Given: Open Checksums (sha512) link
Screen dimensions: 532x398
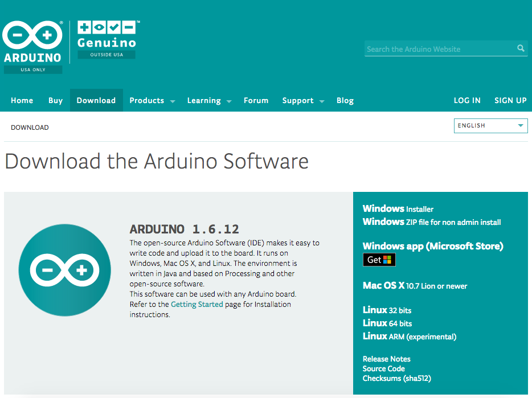Looking at the screenshot, I should [x=397, y=379].
